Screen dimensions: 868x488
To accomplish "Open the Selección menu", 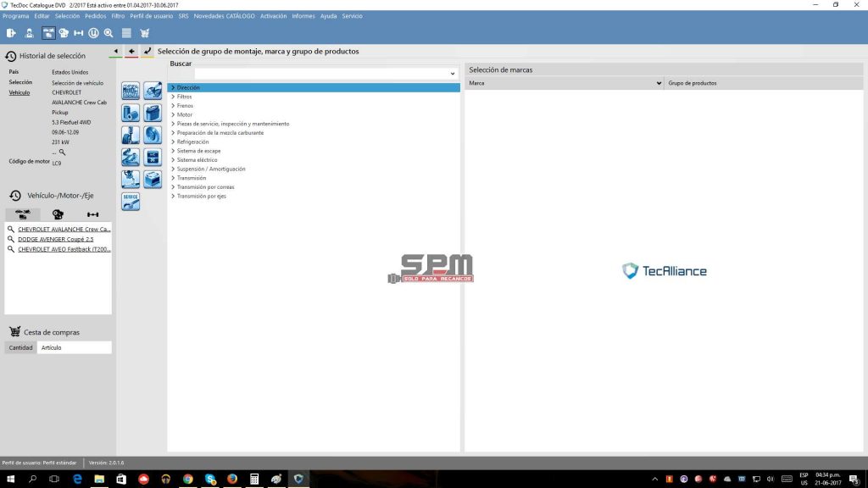I will pyautogui.click(x=67, y=16).
